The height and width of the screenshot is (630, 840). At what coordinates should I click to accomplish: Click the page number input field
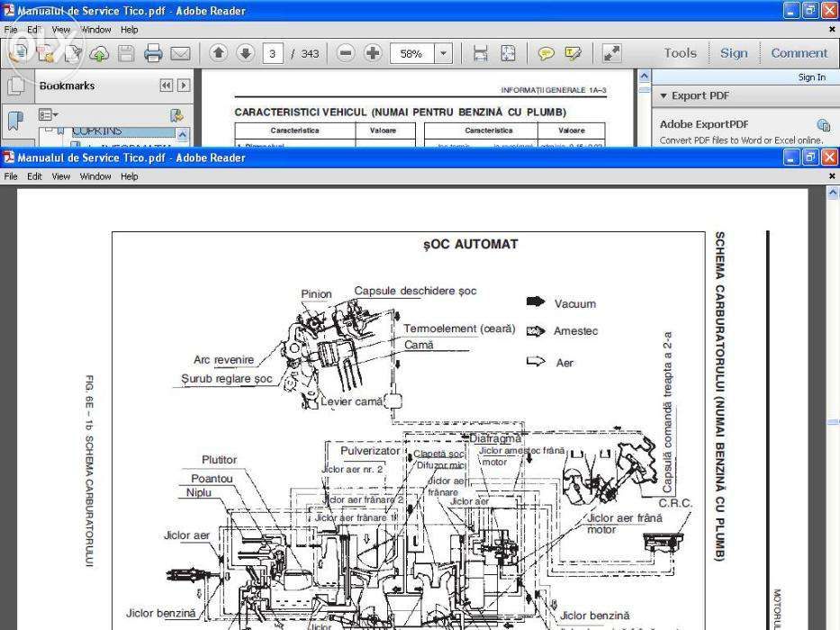[273, 54]
